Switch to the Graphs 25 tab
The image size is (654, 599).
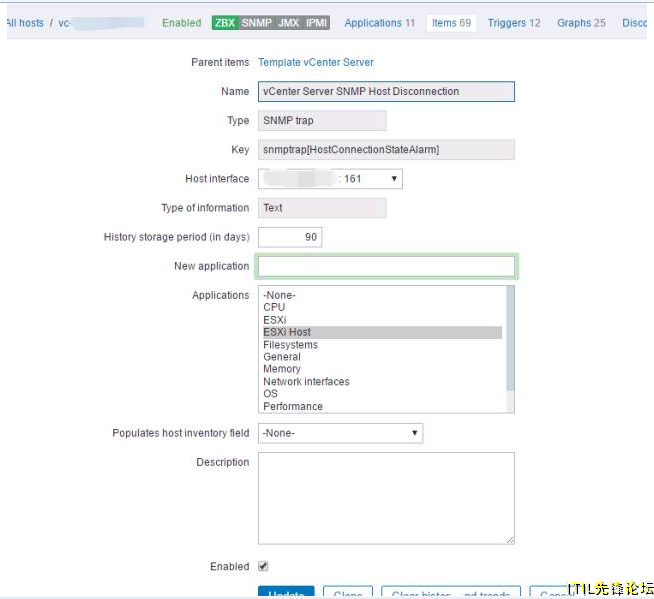tap(581, 23)
